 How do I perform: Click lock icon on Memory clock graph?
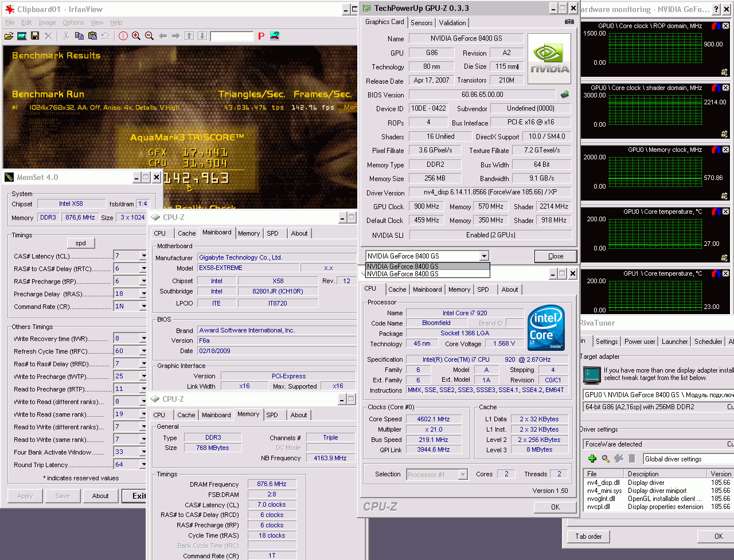(x=725, y=196)
